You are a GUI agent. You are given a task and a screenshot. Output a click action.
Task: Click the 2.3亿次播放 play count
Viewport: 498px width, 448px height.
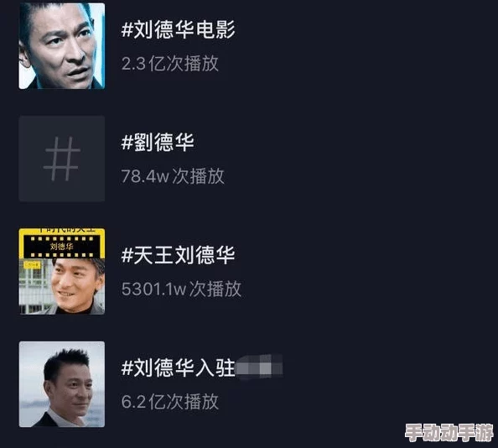[x=170, y=64]
